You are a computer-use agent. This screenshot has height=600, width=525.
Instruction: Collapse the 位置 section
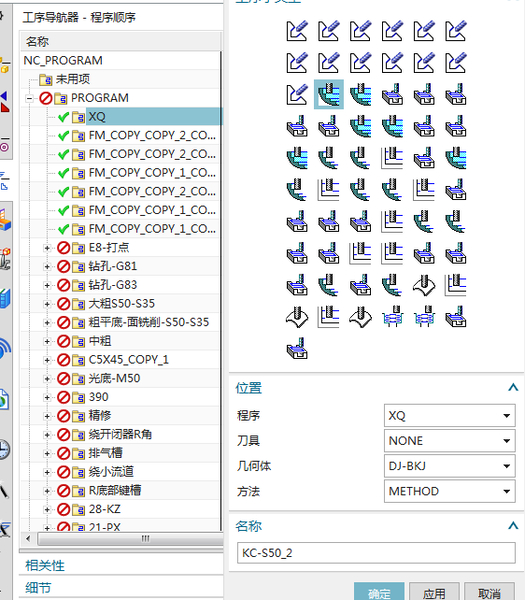point(513,388)
